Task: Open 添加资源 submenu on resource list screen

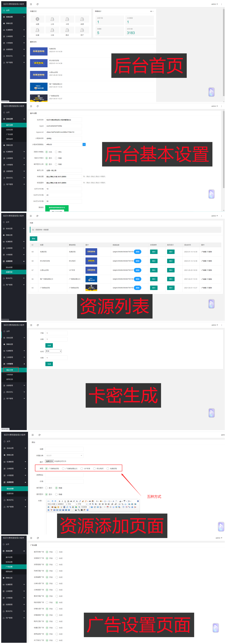Action: tap(14, 267)
